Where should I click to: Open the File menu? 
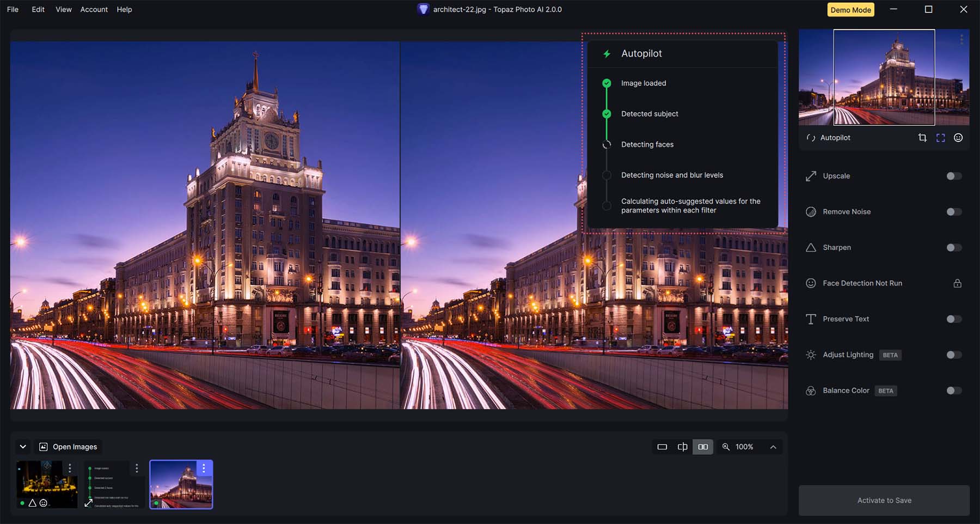click(13, 9)
